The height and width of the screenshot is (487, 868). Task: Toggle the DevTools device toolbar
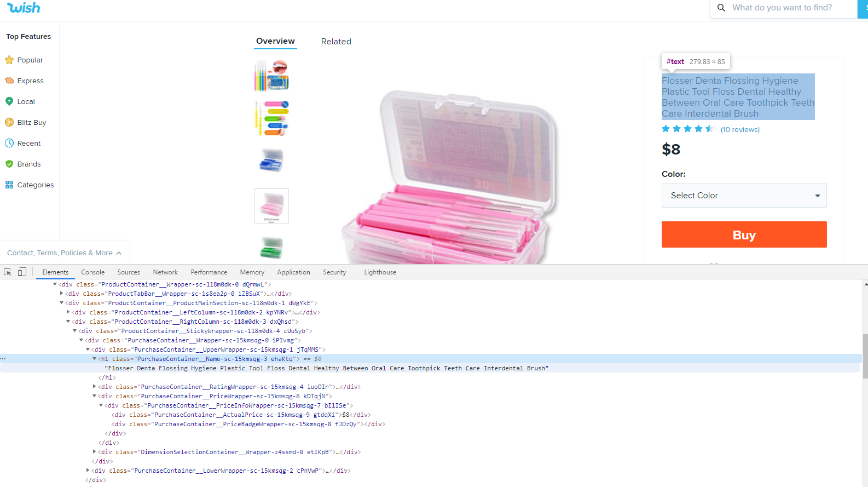click(x=22, y=272)
